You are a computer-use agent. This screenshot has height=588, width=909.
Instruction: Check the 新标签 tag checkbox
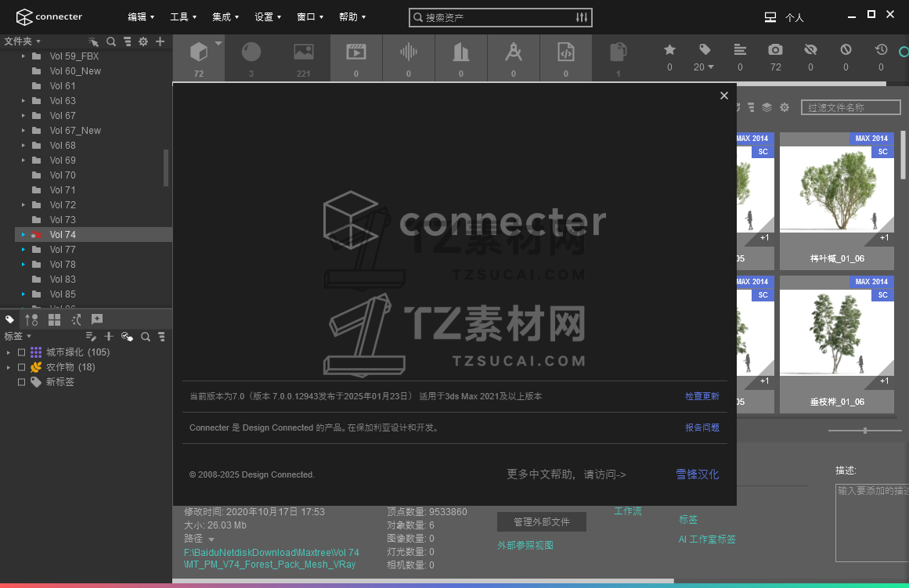coord(21,382)
